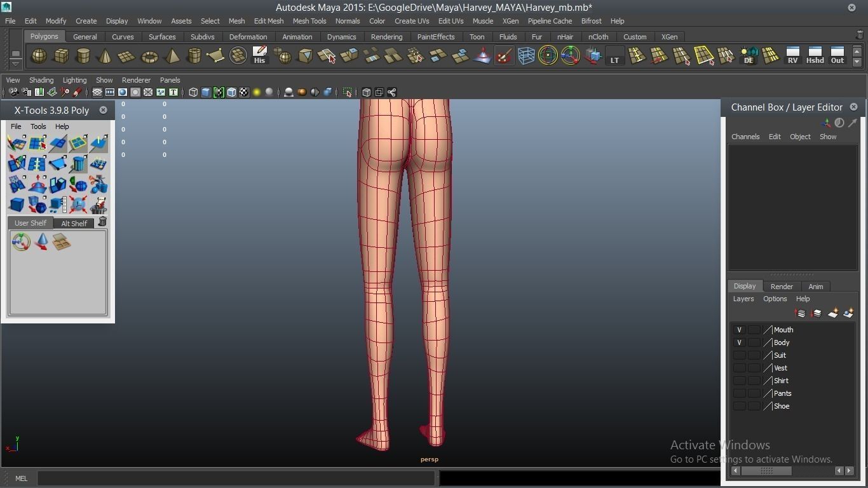Toggle the channel box manipulator icon

pos(826,123)
